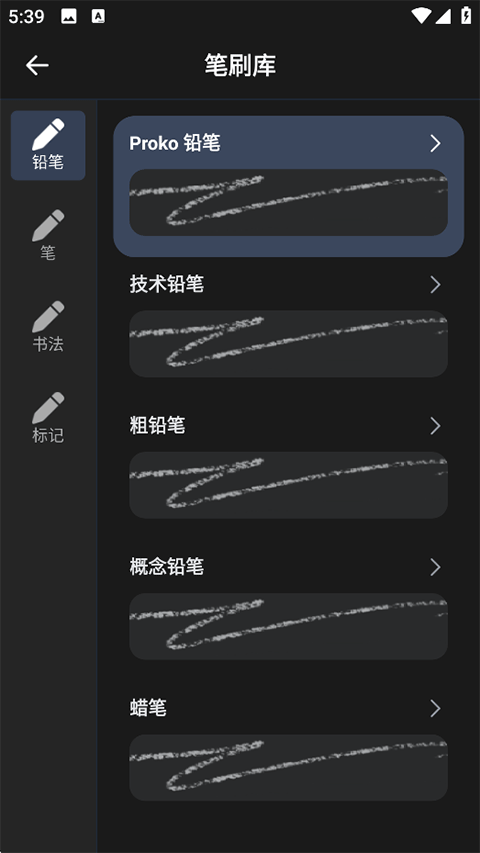Screen dimensions: 480x853
Task: Tap the battery icon in the status bar
Action: tap(466, 16)
